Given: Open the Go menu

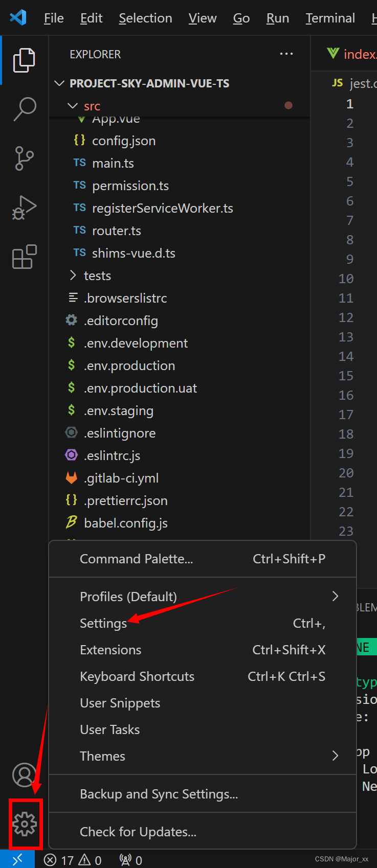Looking at the screenshot, I should tap(241, 18).
